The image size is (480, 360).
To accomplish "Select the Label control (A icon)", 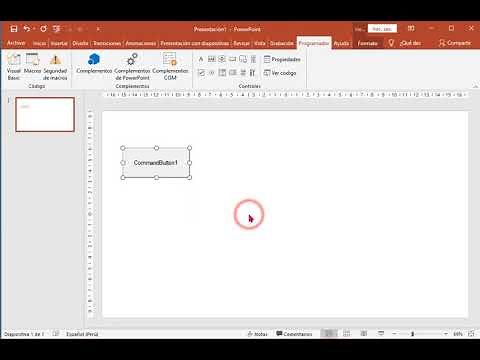I will [x=201, y=59].
